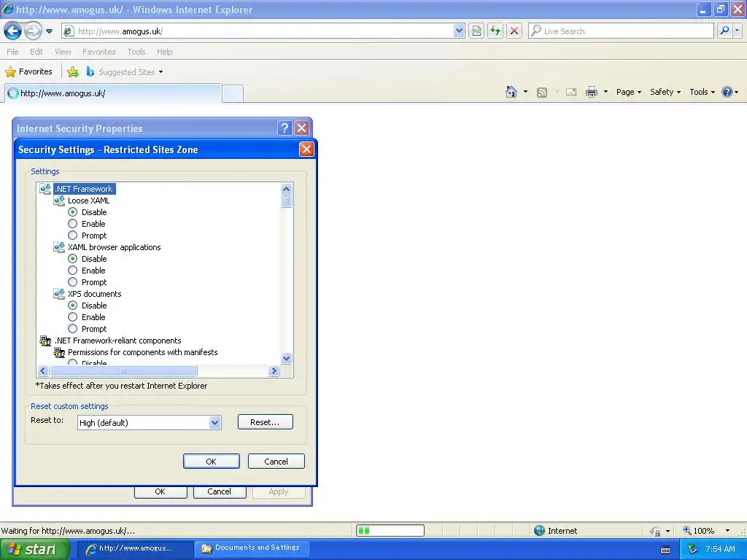Click the Help question mark icon
This screenshot has width=747, height=560.
click(x=727, y=92)
